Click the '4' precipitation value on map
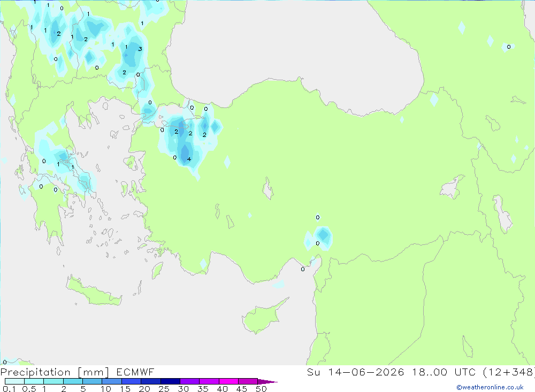Screen dimensions: 535x392 coord(189,159)
